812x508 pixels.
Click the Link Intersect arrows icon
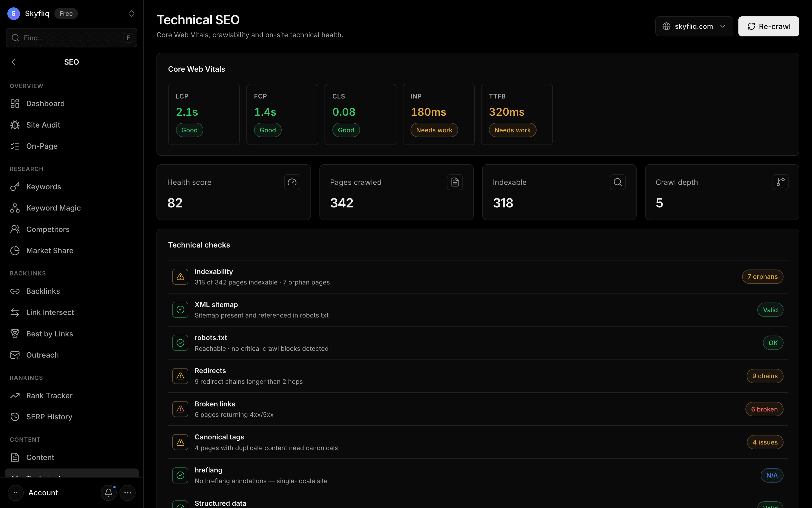pos(15,312)
